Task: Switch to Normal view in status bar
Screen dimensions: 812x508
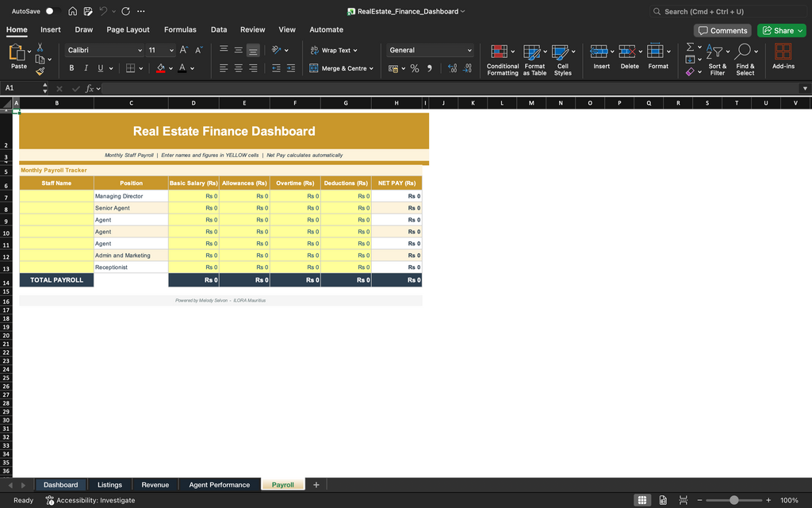Action: click(642, 500)
